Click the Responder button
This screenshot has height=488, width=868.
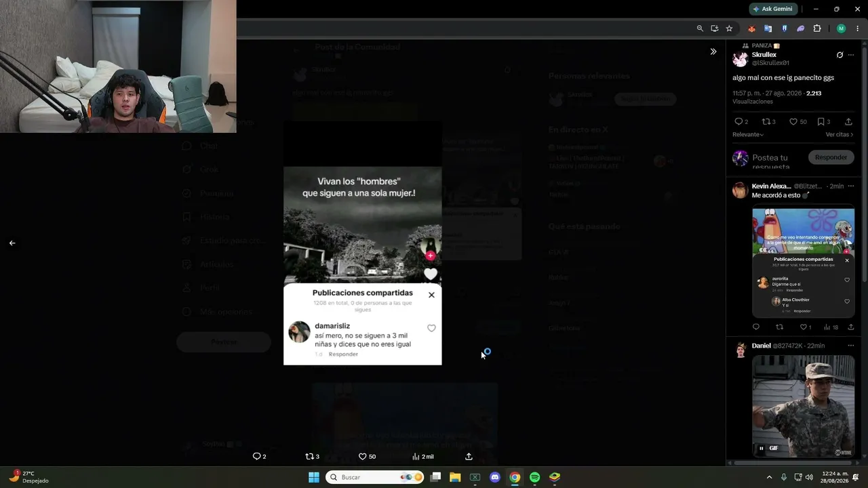tap(831, 157)
